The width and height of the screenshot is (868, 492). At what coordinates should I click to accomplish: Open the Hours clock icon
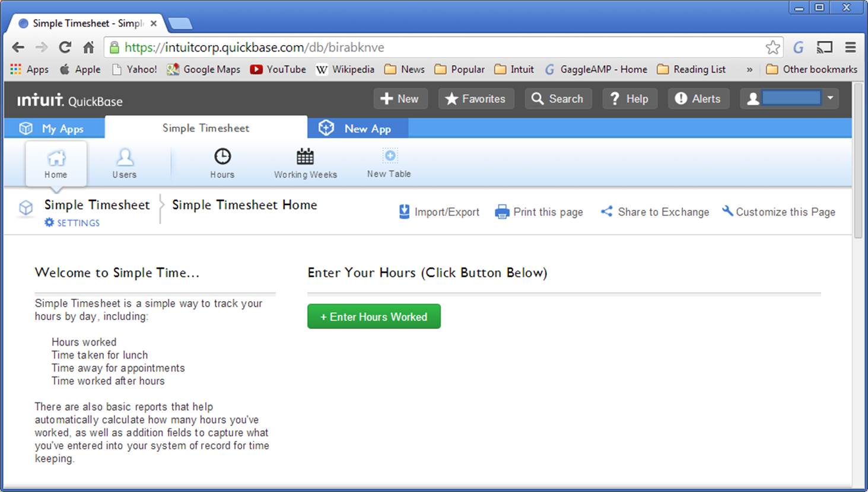point(222,164)
